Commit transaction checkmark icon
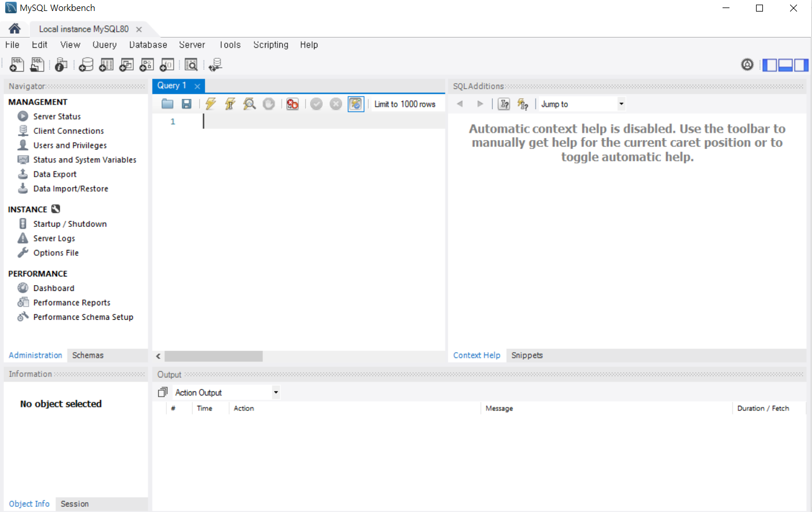 tap(316, 104)
